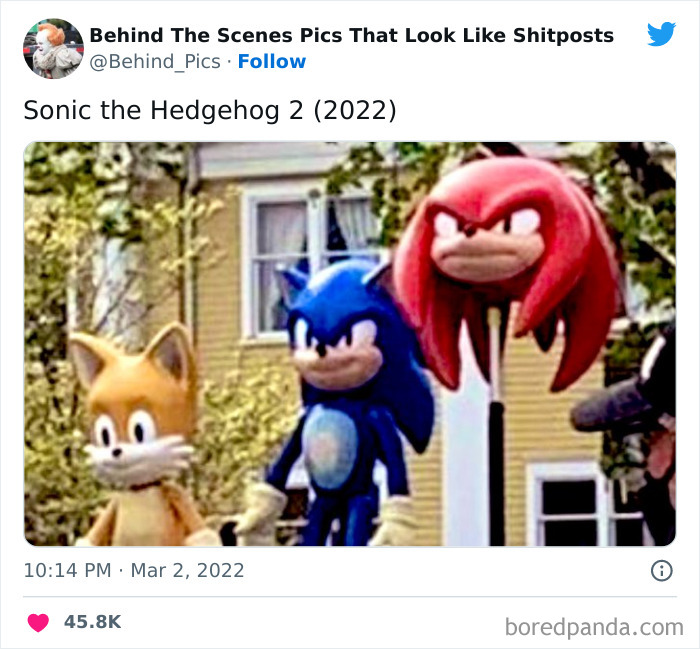Click the pink heart like icon
This screenshot has width=700, height=649.
coord(38,622)
